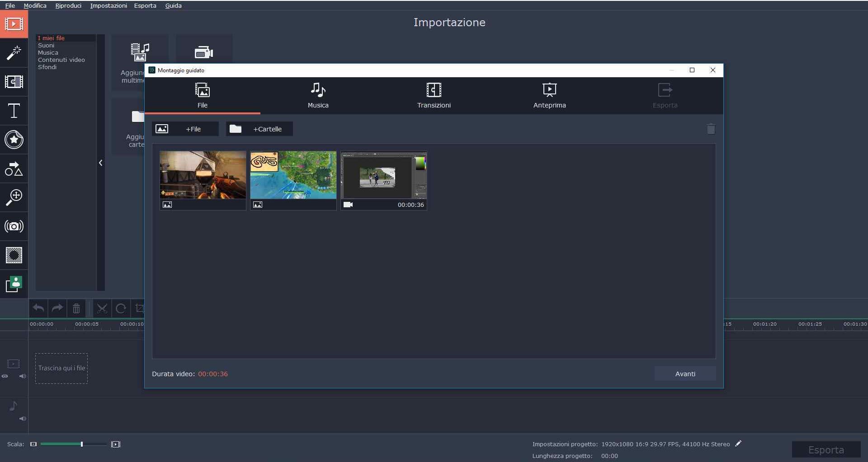Screen dimensions: 868x462
Task: Click the Scala zoom slider
Action: 81,444
